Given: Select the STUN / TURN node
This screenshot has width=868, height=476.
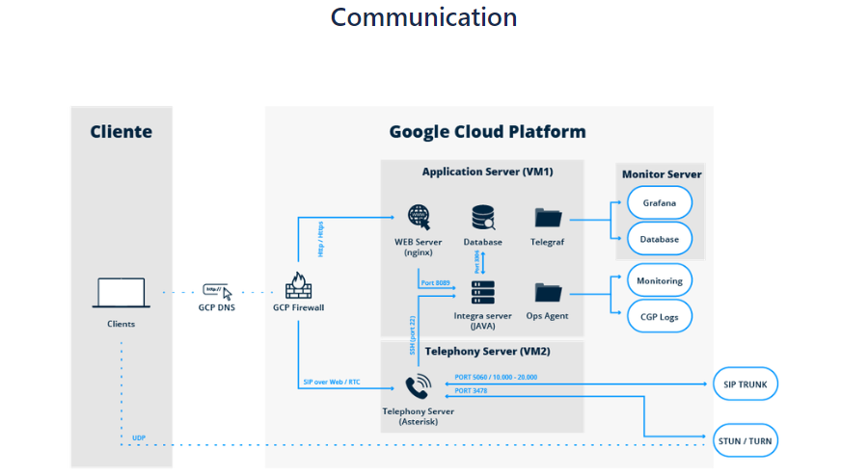Looking at the screenshot, I should (745, 442).
